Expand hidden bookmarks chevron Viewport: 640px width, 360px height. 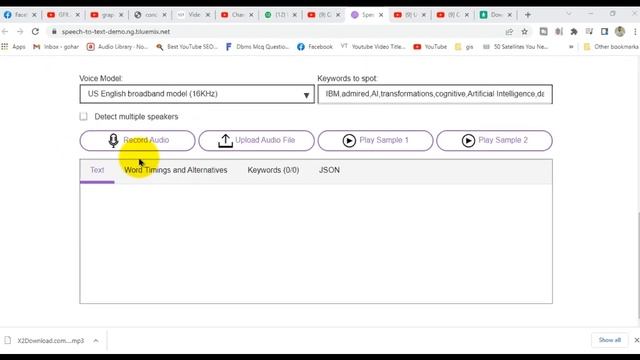point(571,47)
